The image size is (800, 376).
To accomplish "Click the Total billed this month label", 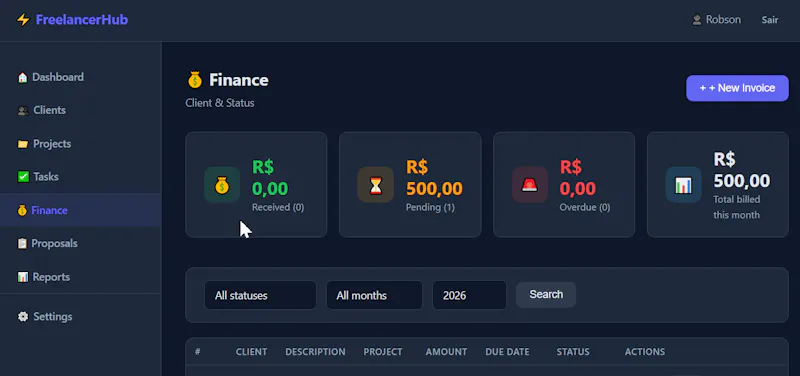I will pos(737,207).
